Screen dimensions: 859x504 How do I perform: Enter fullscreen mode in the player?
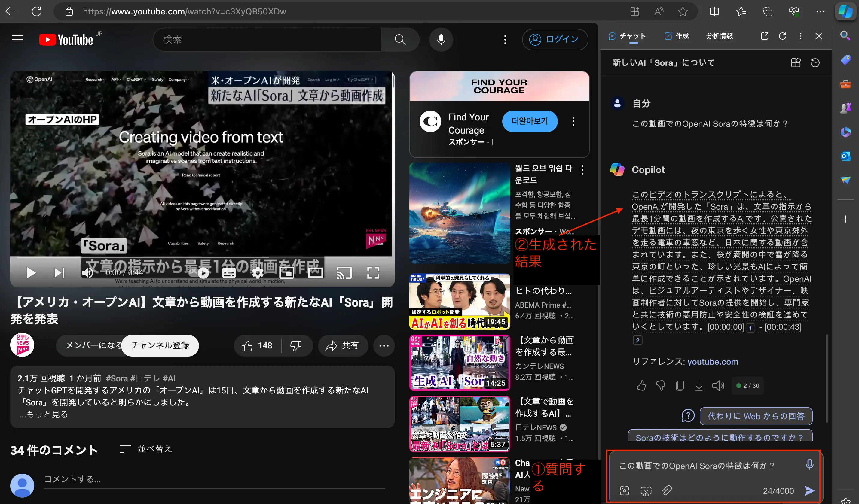[373, 272]
